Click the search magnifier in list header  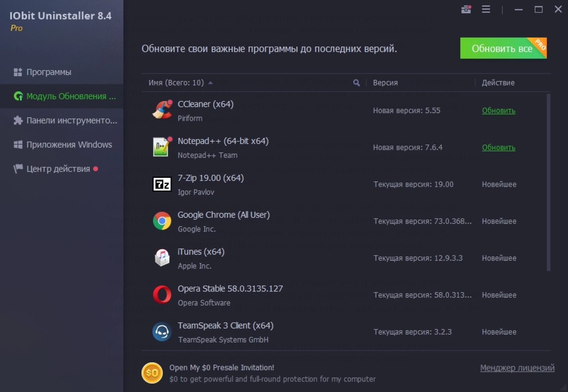(356, 82)
